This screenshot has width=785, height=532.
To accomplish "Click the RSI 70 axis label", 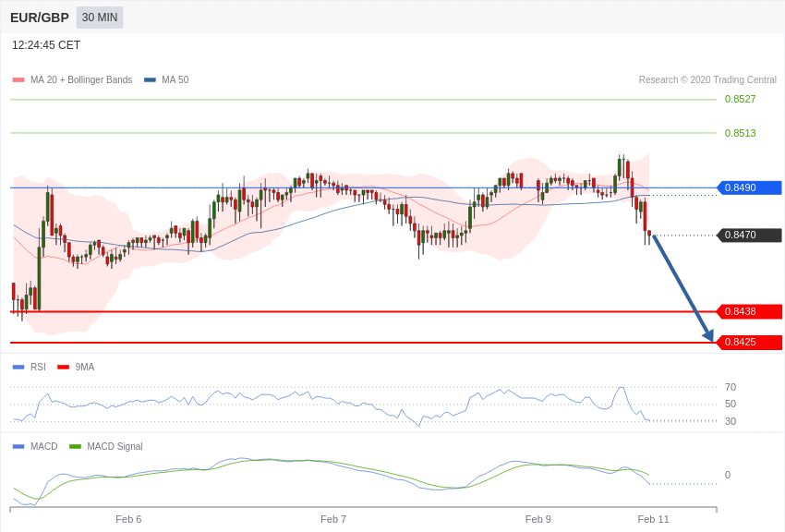I will click(731, 387).
